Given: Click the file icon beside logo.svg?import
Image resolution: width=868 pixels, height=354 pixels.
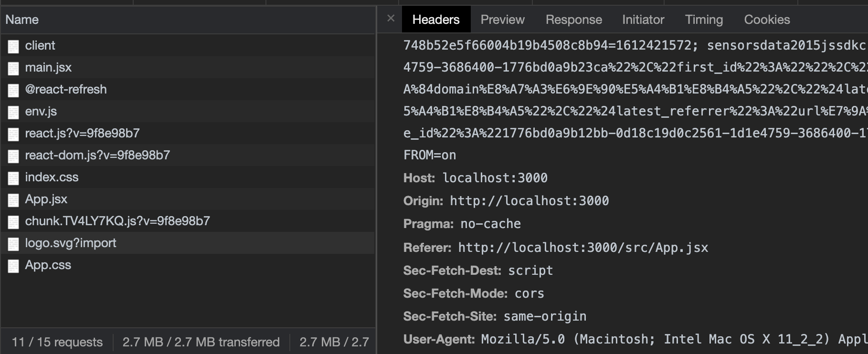Looking at the screenshot, I should coord(13,244).
